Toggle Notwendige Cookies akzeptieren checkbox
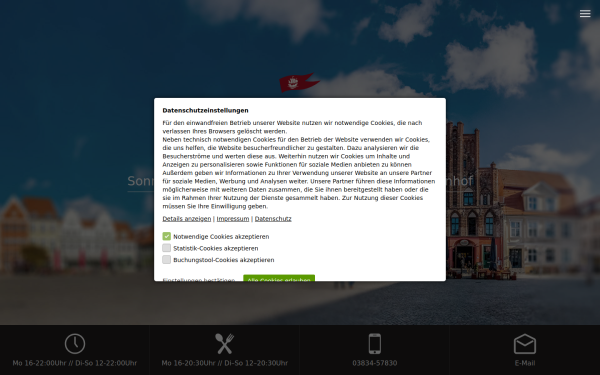600x375 pixels. [166, 236]
